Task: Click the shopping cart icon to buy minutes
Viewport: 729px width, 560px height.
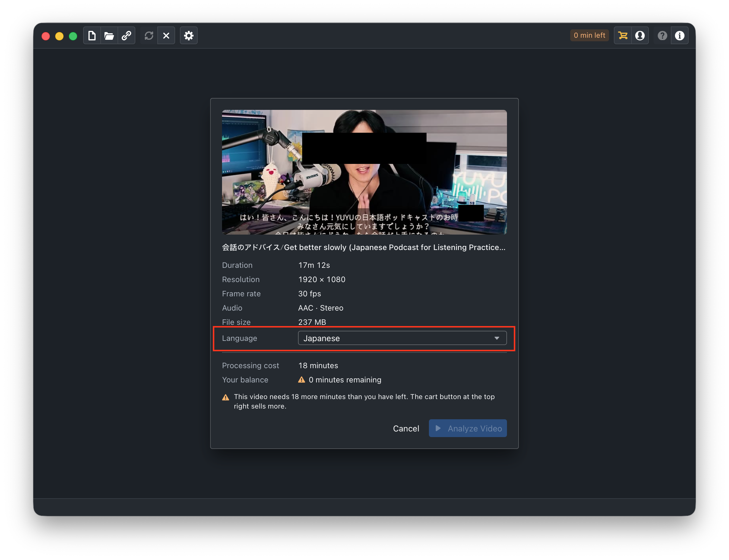Action: coord(622,35)
